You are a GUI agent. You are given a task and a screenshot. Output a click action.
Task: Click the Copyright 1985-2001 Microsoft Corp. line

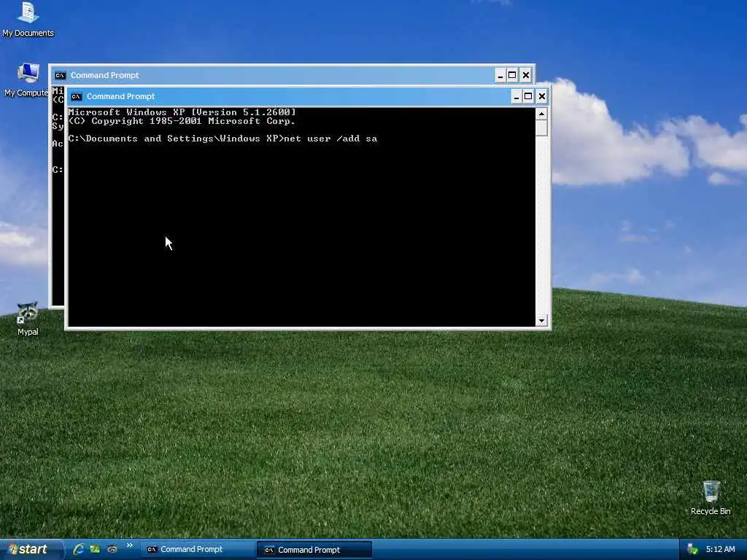point(182,122)
